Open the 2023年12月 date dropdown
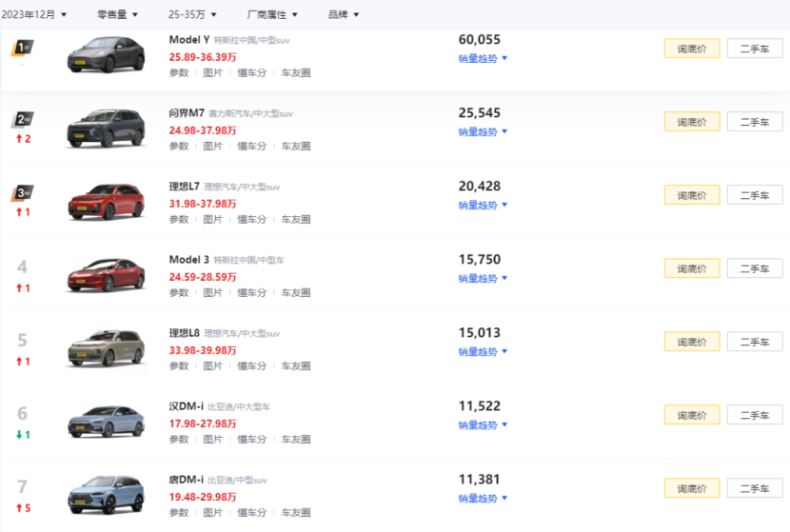Screen dimensions: 790x532 click(x=33, y=14)
